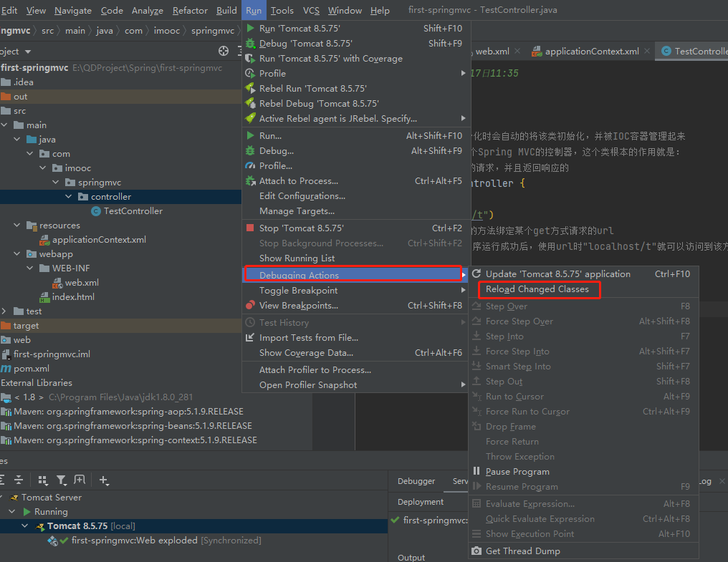Open the Toggle Breakpoint submenu
This screenshot has height=562, width=728.
355,290
